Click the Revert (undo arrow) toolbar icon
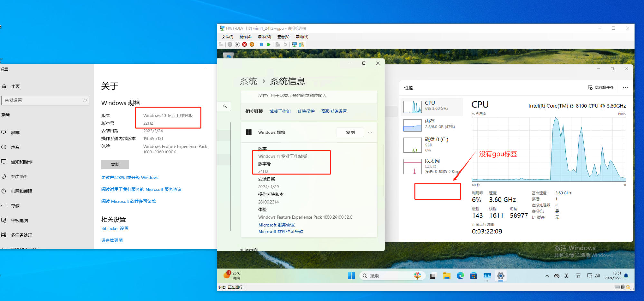The image size is (644, 301). (285, 44)
